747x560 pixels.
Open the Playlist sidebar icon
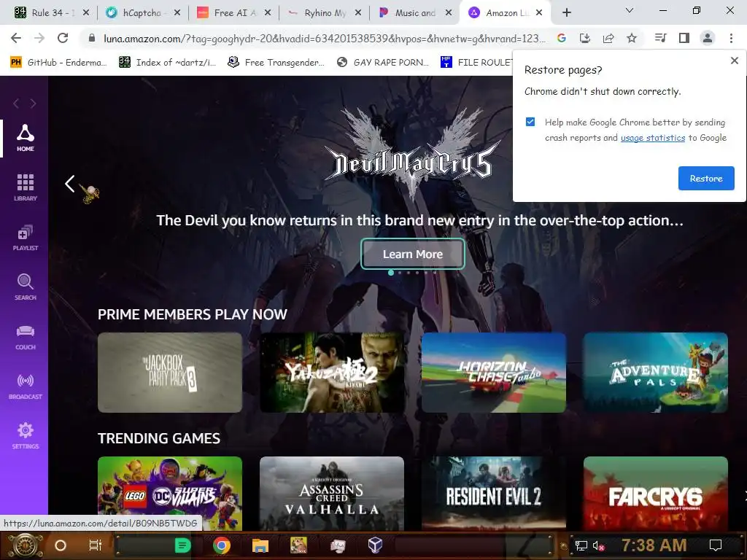pos(26,237)
